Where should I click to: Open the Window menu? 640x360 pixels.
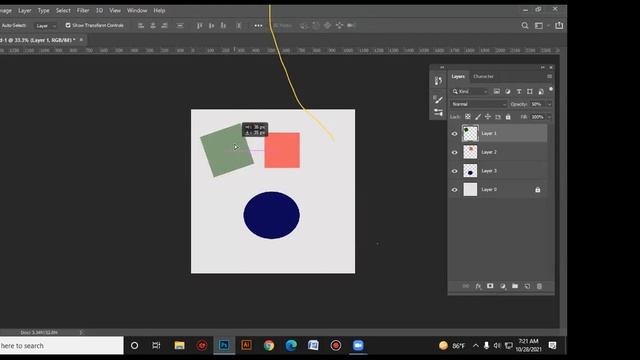point(137,11)
